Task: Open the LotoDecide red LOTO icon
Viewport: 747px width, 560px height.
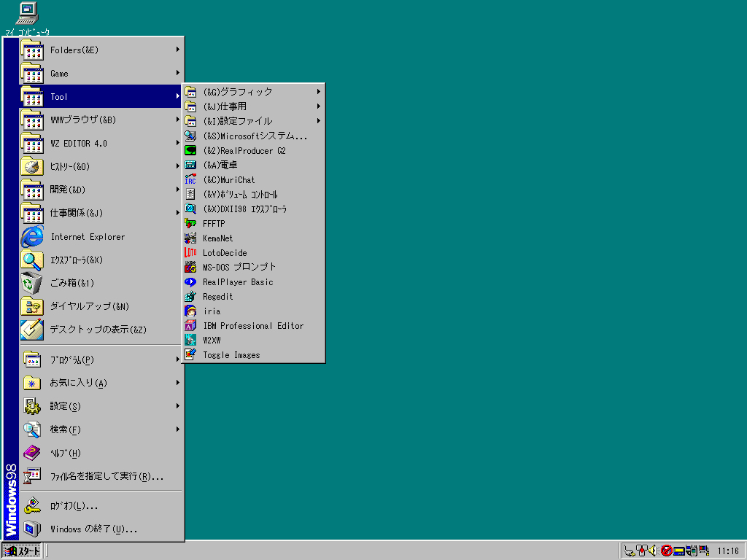Action: [x=190, y=252]
